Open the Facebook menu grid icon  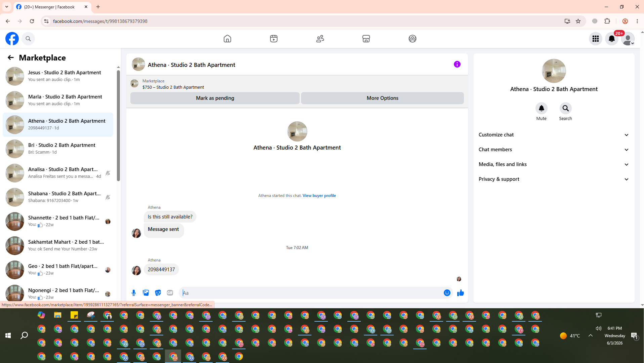[x=596, y=39]
